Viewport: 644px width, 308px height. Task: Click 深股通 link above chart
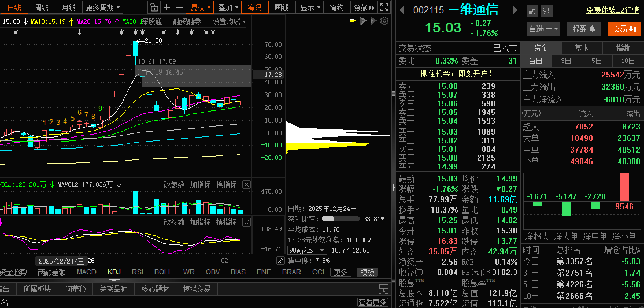pyautogui.click(x=152, y=21)
